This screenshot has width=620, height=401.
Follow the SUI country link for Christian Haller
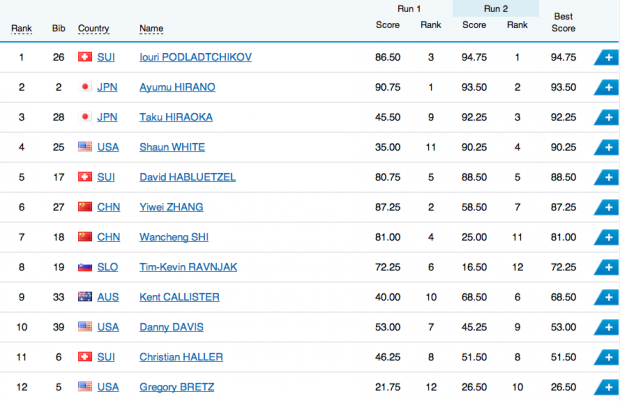click(x=108, y=357)
